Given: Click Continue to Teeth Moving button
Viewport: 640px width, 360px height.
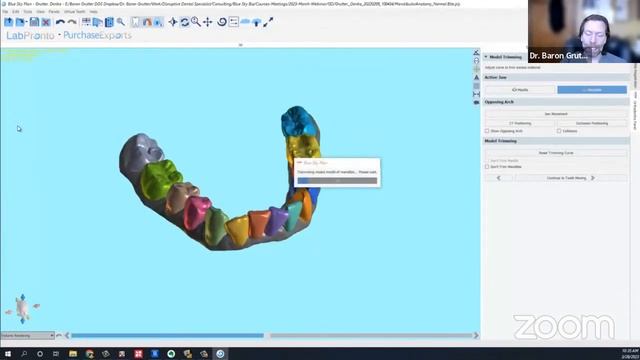Looking at the screenshot, I should [x=571, y=178].
